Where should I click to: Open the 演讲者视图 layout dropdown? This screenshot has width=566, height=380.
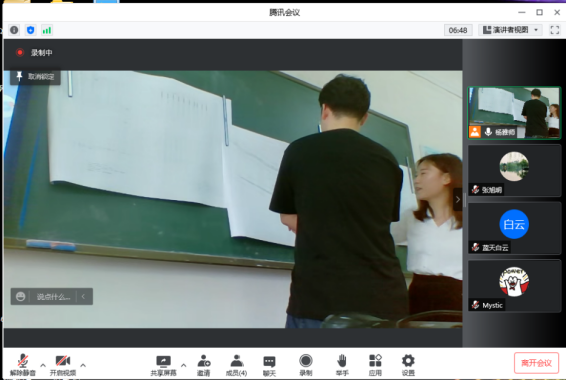(510, 30)
